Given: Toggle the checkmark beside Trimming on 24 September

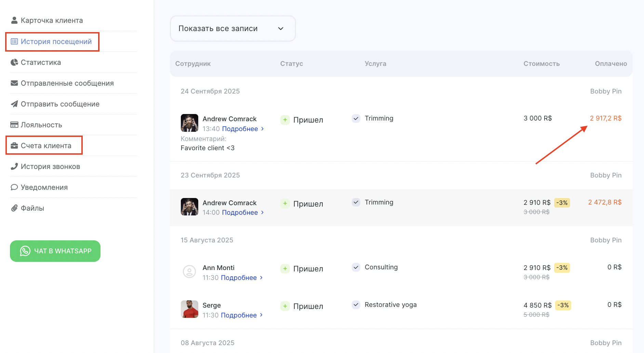Looking at the screenshot, I should (x=356, y=118).
